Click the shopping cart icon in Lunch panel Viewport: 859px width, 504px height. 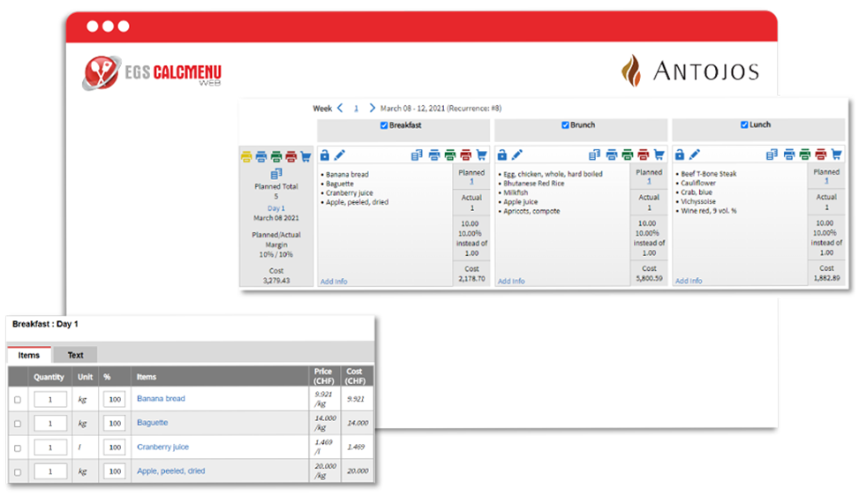836,154
